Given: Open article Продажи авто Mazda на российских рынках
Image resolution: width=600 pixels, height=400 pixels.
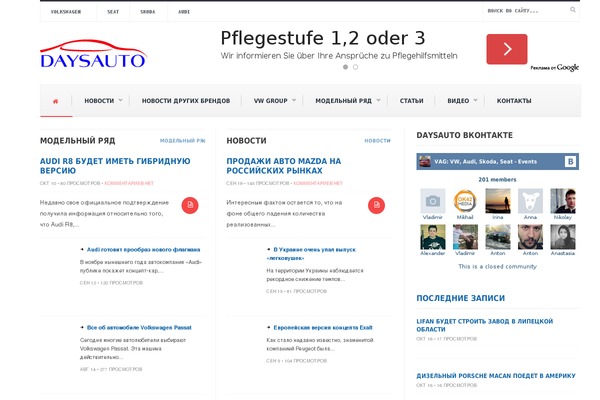Looking at the screenshot, I should [x=284, y=166].
